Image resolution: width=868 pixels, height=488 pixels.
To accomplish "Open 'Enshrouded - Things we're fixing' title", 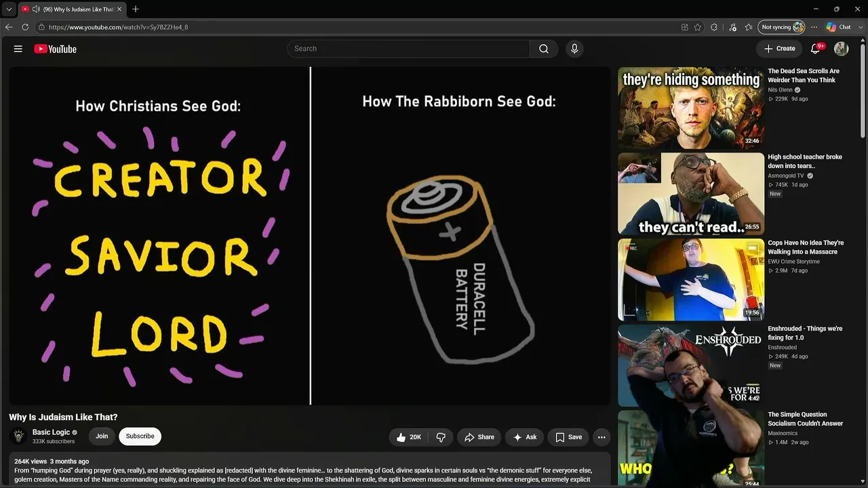I will pos(805,333).
